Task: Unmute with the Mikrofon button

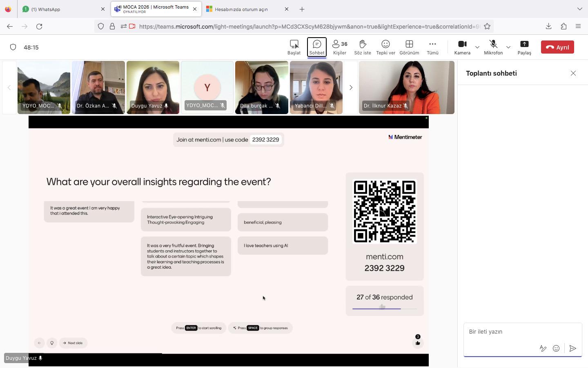Action: coord(493,47)
